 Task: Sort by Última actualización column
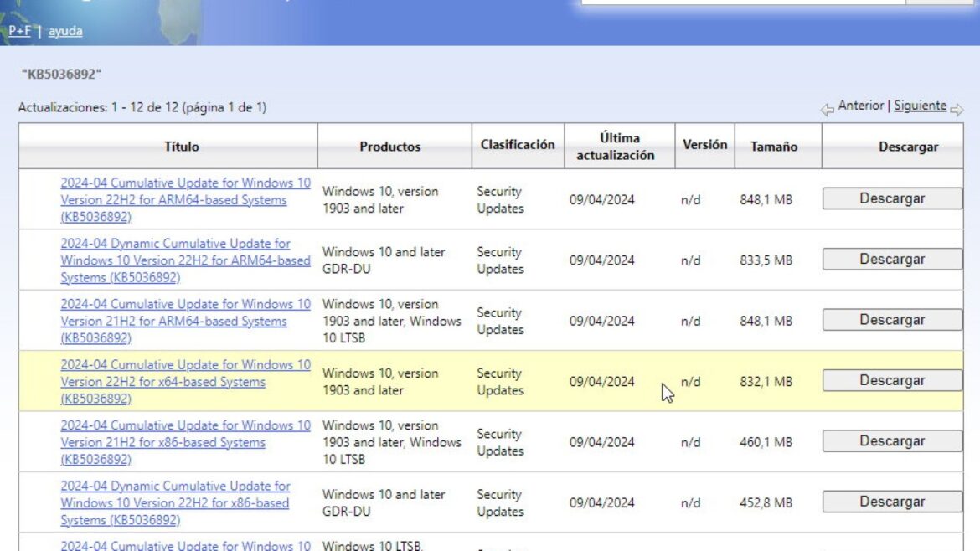(616, 147)
